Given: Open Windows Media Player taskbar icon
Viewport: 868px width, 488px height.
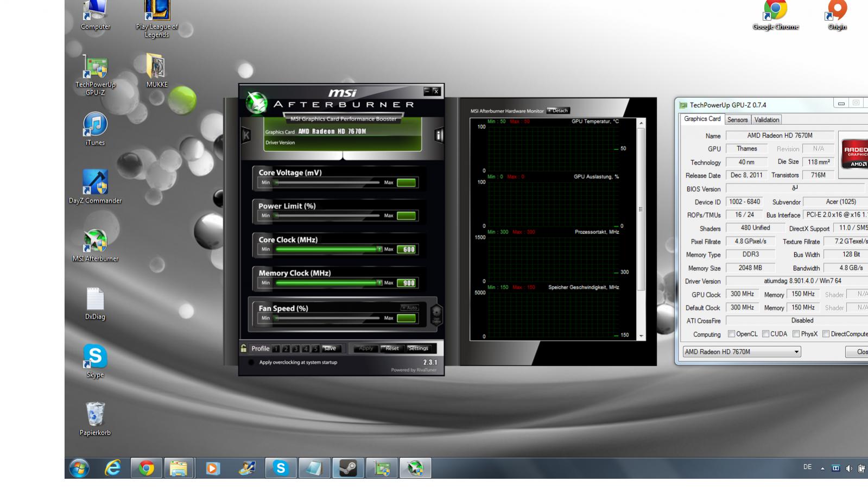Looking at the screenshot, I should tap(212, 468).
